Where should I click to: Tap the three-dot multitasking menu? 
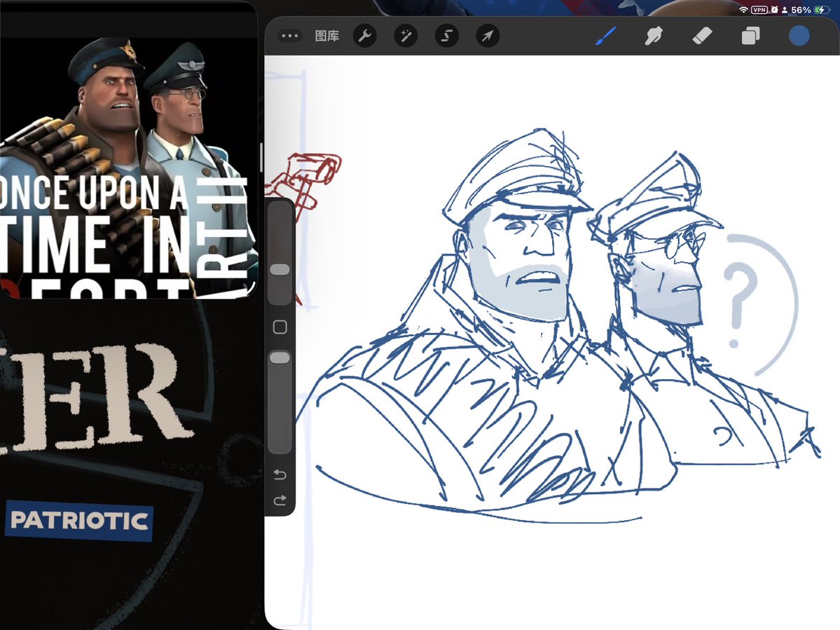290,36
